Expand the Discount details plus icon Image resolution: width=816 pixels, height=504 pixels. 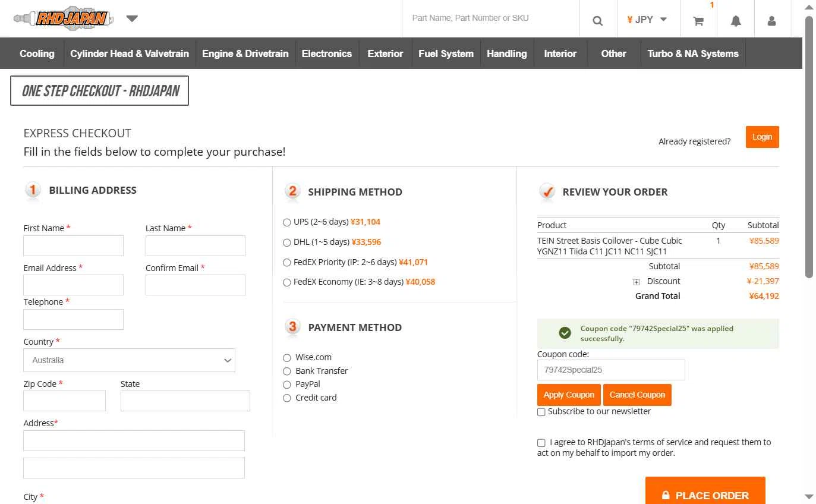click(637, 282)
